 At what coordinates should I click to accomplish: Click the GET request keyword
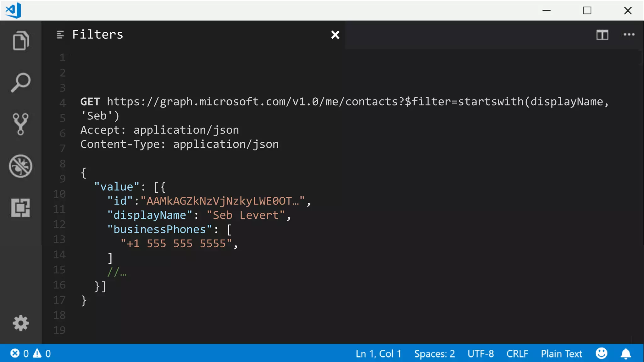[x=90, y=101]
